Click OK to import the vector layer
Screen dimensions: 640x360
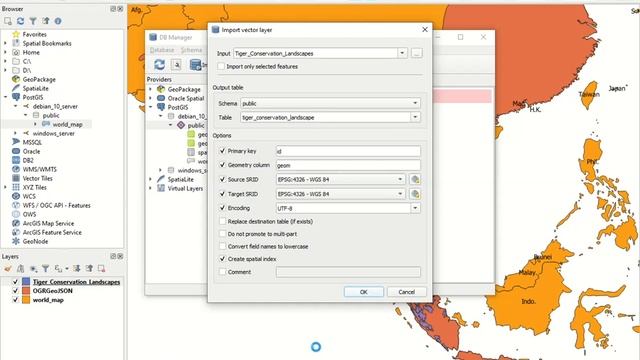tap(364, 292)
